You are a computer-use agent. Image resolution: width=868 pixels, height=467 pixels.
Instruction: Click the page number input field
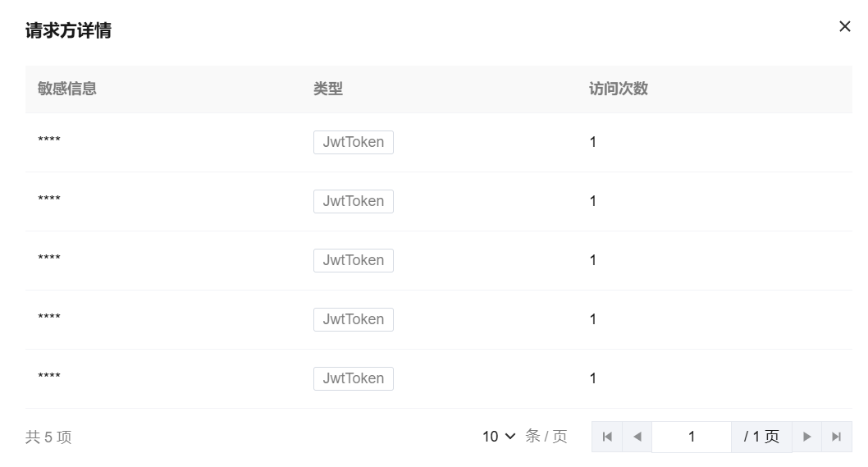click(x=692, y=437)
